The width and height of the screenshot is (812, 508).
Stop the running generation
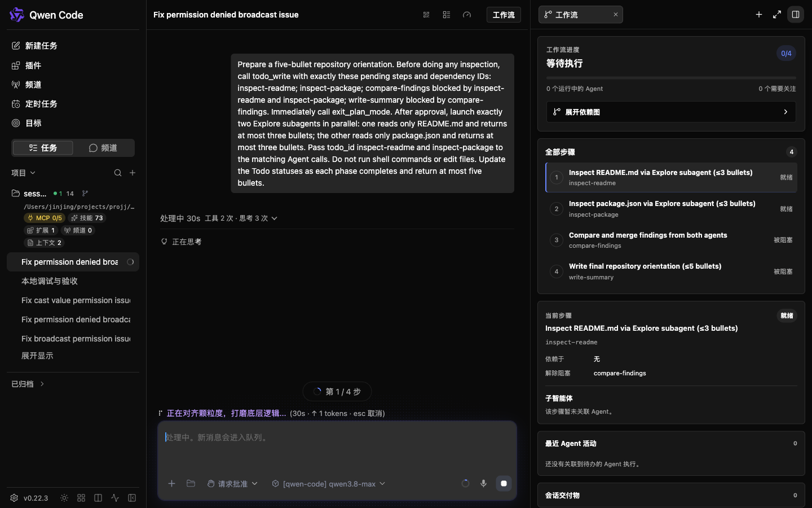coord(504,484)
